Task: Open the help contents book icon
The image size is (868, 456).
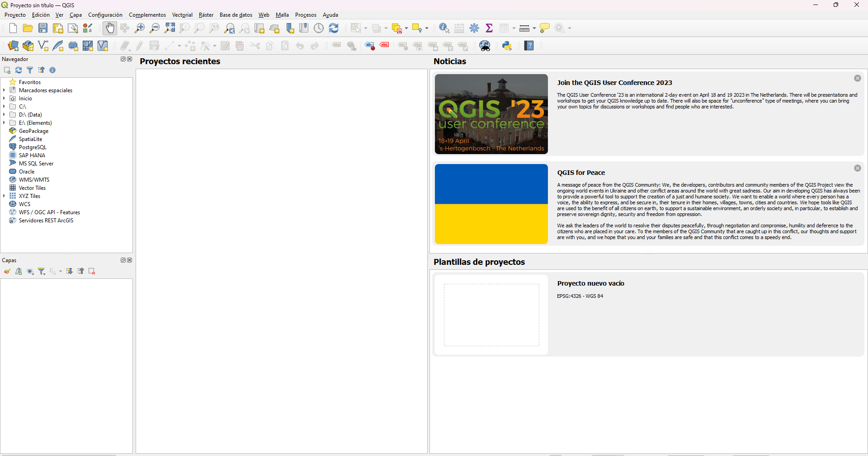Action: point(529,46)
